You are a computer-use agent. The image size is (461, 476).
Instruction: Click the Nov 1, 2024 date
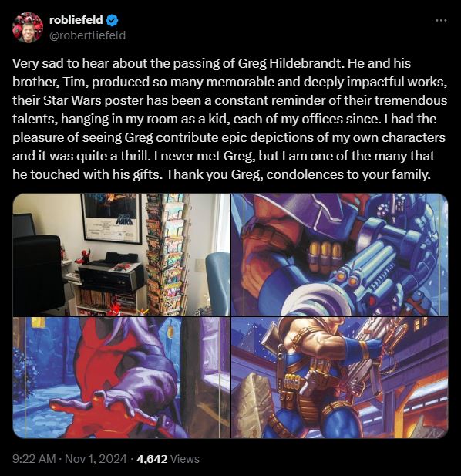(x=96, y=459)
